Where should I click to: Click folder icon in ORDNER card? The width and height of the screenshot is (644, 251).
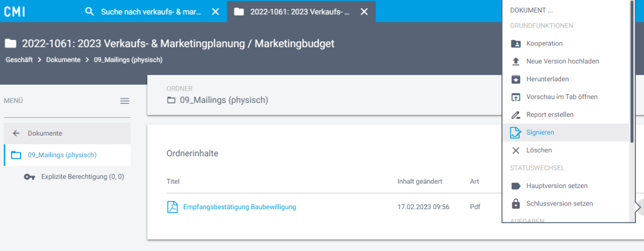(172, 100)
